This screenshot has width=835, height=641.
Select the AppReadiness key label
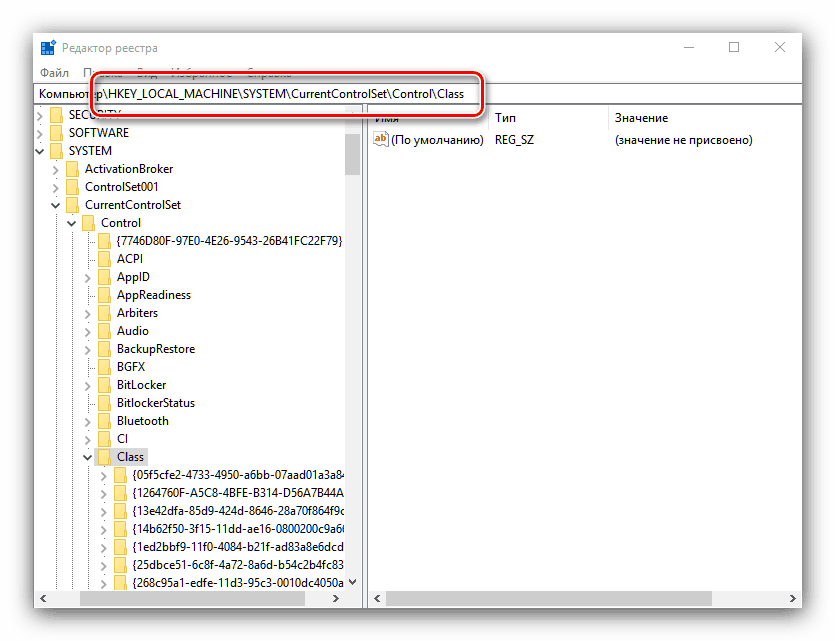(153, 295)
